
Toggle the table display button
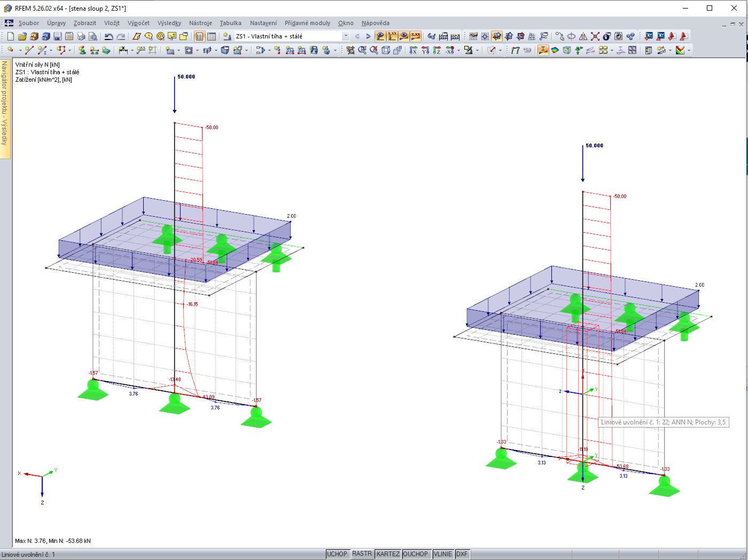point(212,36)
